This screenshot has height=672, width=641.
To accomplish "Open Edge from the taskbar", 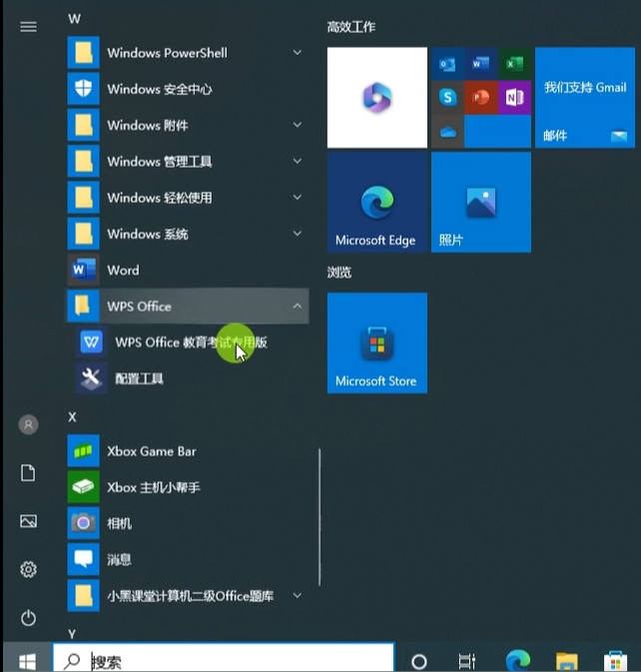I will (x=518, y=660).
